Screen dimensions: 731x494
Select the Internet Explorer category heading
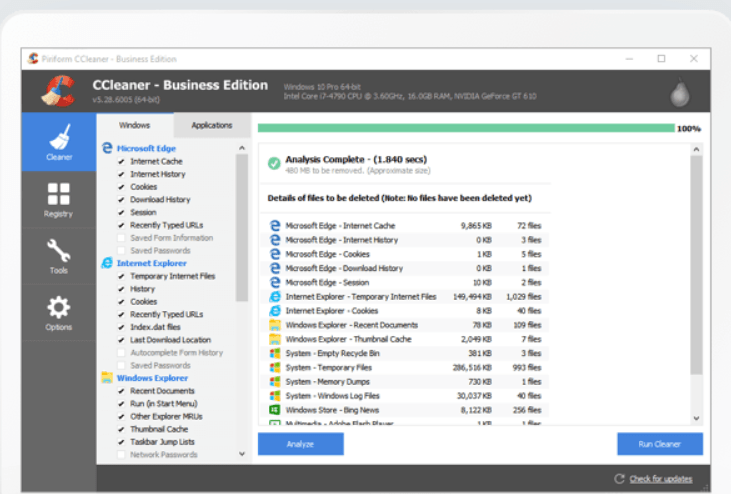152,263
